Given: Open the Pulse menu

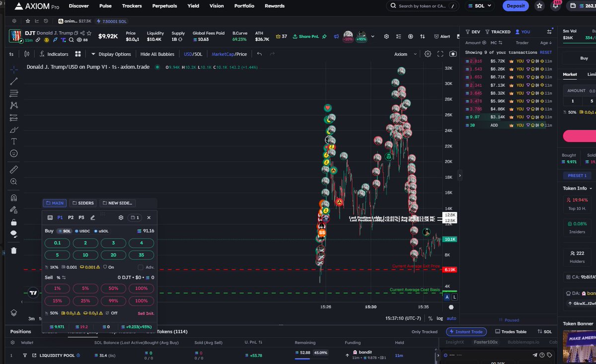Looking at the screenshot, I should 106,6.
